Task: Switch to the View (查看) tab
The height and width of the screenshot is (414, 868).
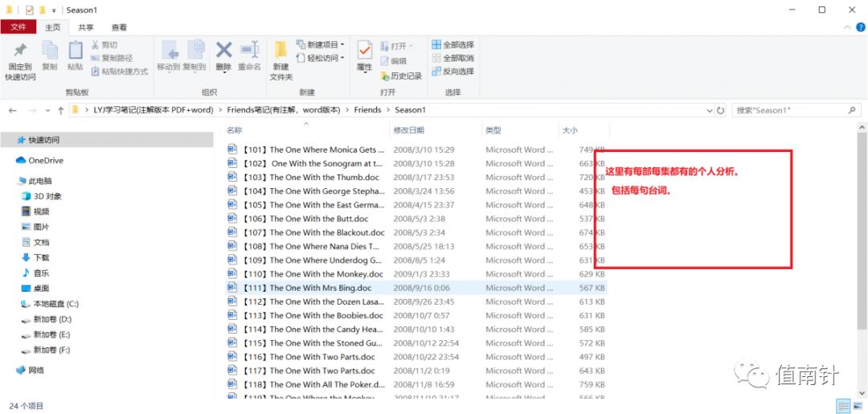Action: coord(119,27)
